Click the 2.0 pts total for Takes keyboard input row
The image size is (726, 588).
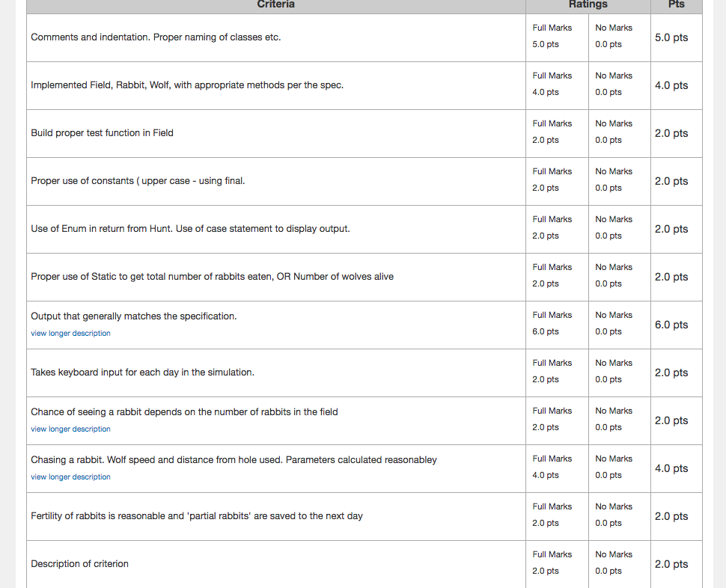tap(671, 373)
